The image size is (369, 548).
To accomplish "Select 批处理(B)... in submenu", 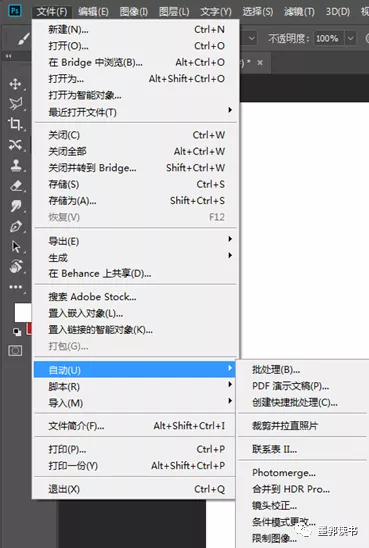I will click(303, 369).
